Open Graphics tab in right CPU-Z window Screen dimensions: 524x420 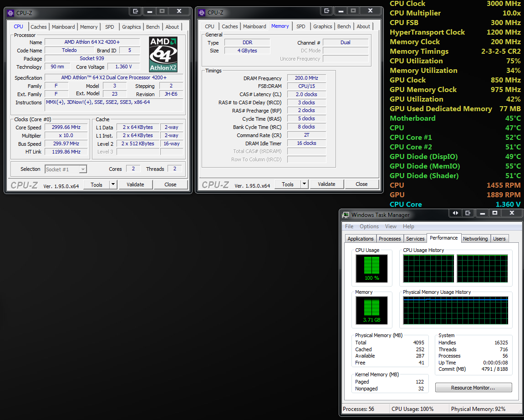pyautogui.click(x=322, y=26)
